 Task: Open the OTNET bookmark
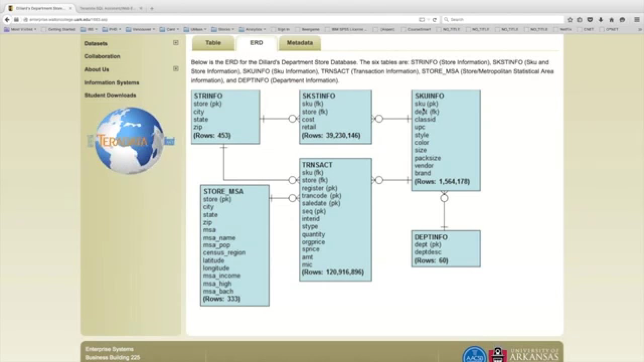point(609,30)
